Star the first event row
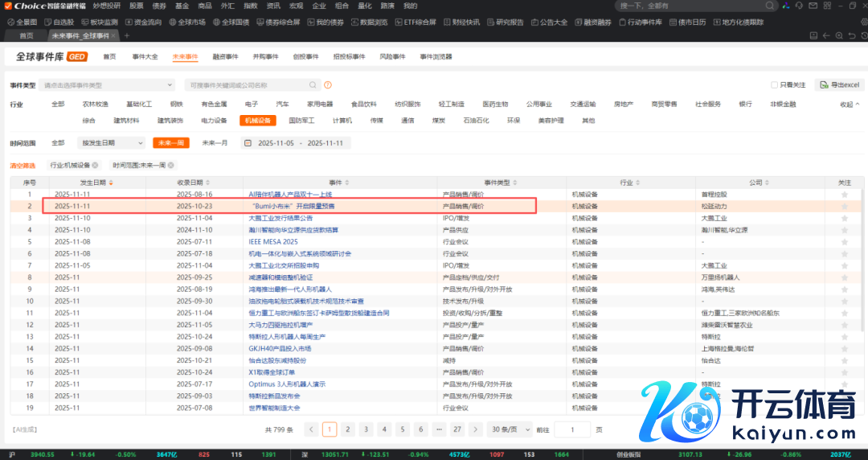868x460 pixels. [x=844, y=195]
